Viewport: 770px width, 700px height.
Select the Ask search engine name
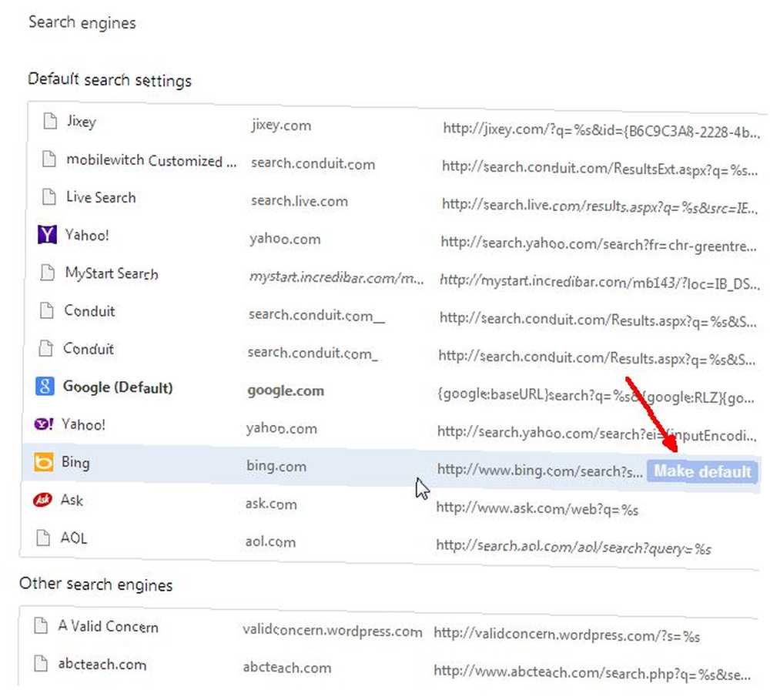[x=72, y=500]
